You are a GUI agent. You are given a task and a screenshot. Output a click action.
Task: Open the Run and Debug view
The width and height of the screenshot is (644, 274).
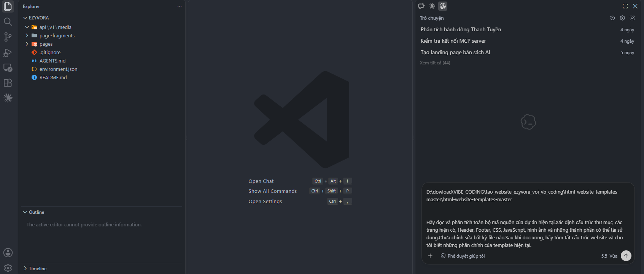tap(8, 52)
